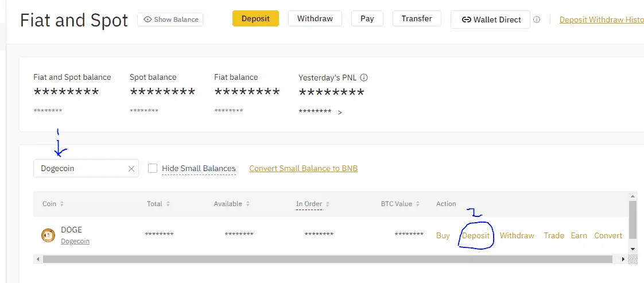Focus the Dogecoin search field
Screen dimensions: 644x283
pos(86,168)
